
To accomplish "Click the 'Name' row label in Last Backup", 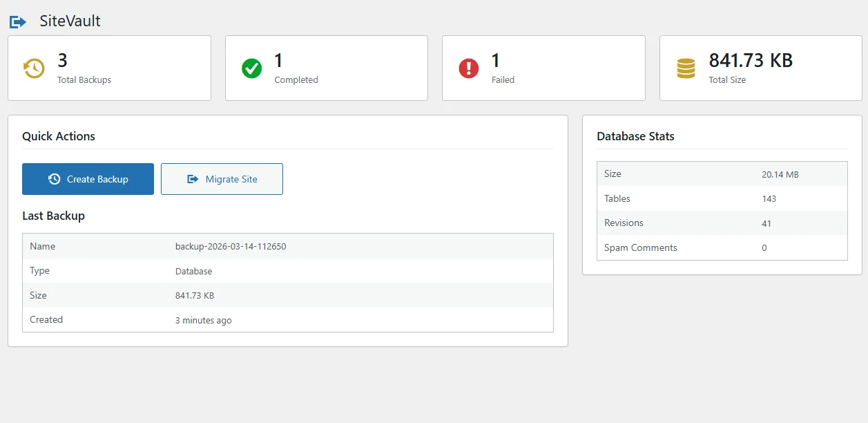I will click(x=43, y=246).
